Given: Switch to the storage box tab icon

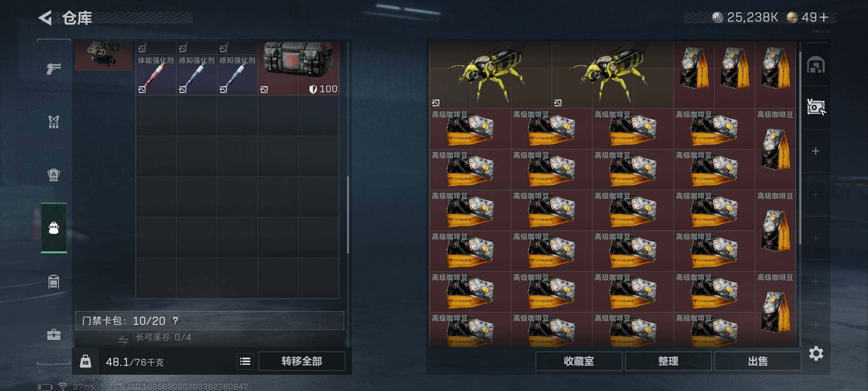Looking at the screenshot, I should (816, 107).
